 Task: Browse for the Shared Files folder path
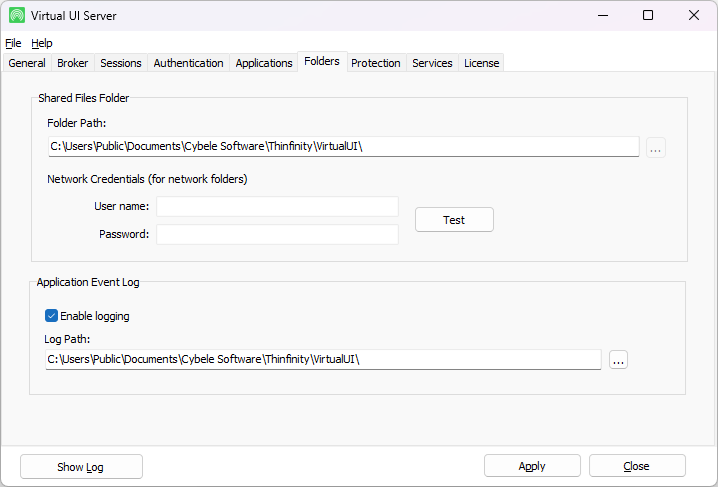tap(655, 148)
